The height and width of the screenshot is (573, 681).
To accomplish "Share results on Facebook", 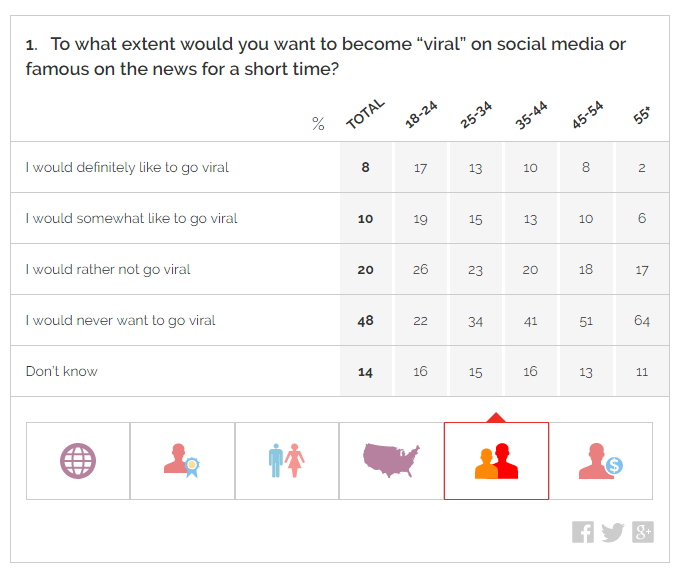I will click(583, 532).
